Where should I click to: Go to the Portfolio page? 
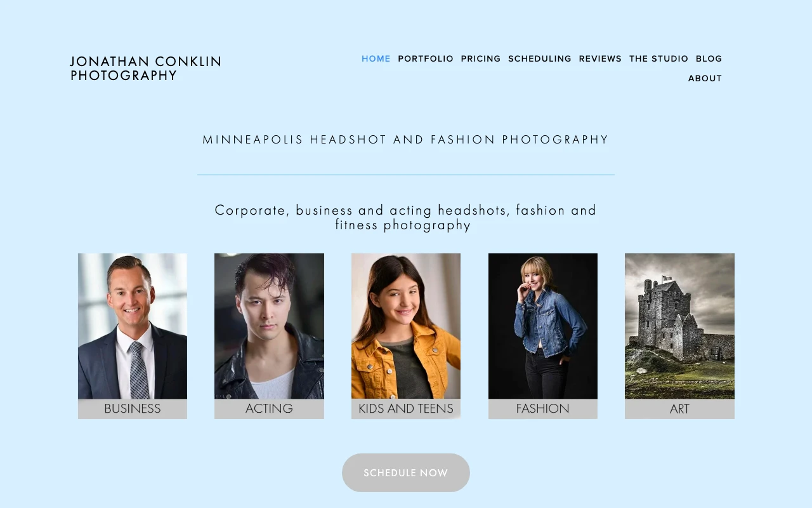[426, 58]
